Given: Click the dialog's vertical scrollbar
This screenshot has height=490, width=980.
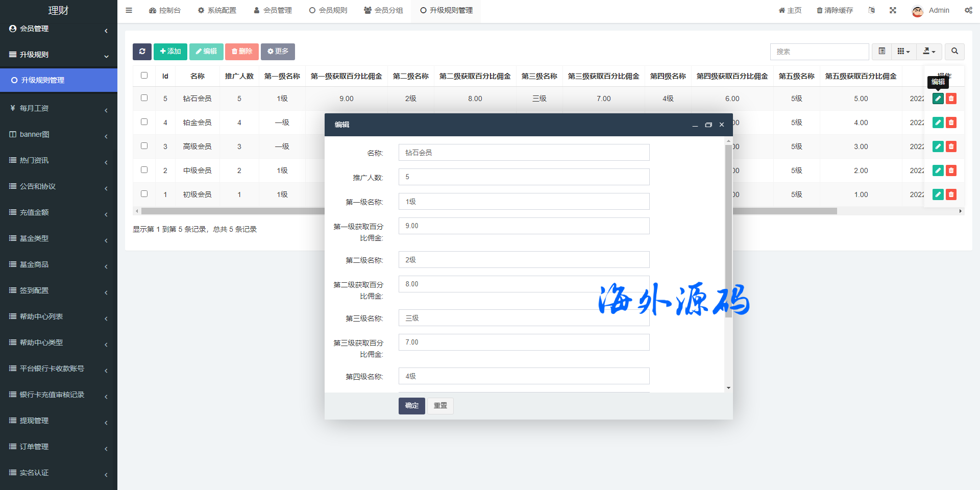Looking at the screenshot, I should pyautogui.click(x=728, y=230).
